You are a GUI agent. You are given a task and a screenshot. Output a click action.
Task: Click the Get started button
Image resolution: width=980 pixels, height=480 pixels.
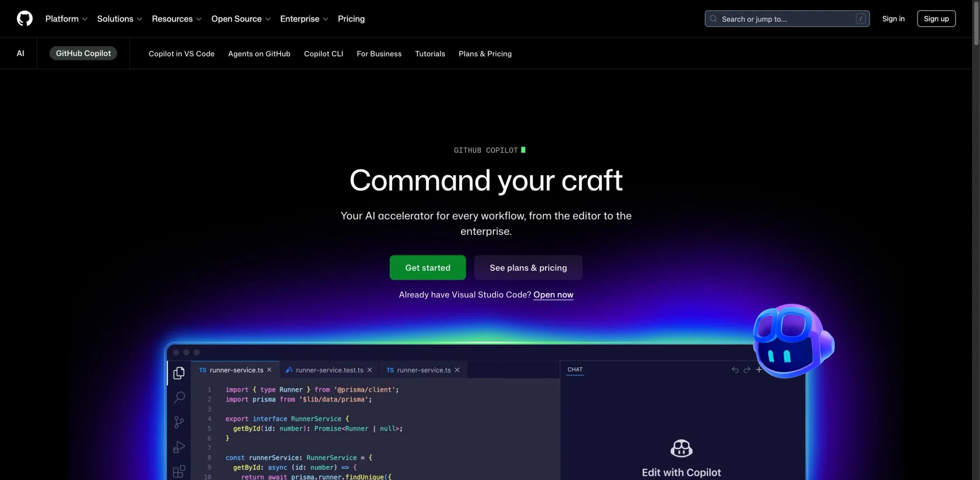coord(427,268)
